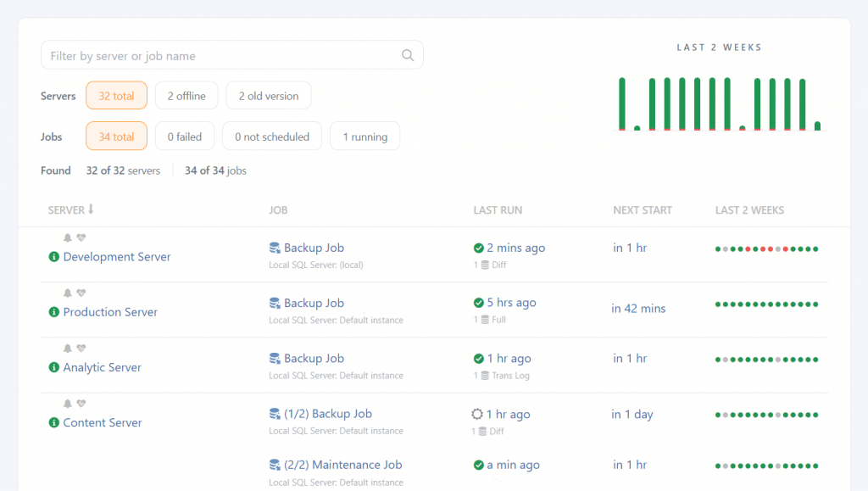Click the green checkmark beside "a min ago"
The width and height of the screenshot is (868, 491).
coord(481,464)
